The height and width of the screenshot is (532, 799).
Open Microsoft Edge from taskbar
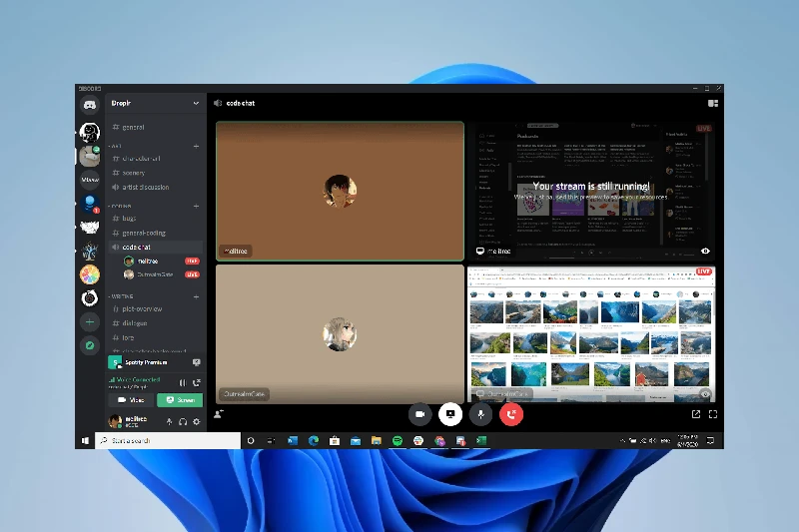coord(314,441)
